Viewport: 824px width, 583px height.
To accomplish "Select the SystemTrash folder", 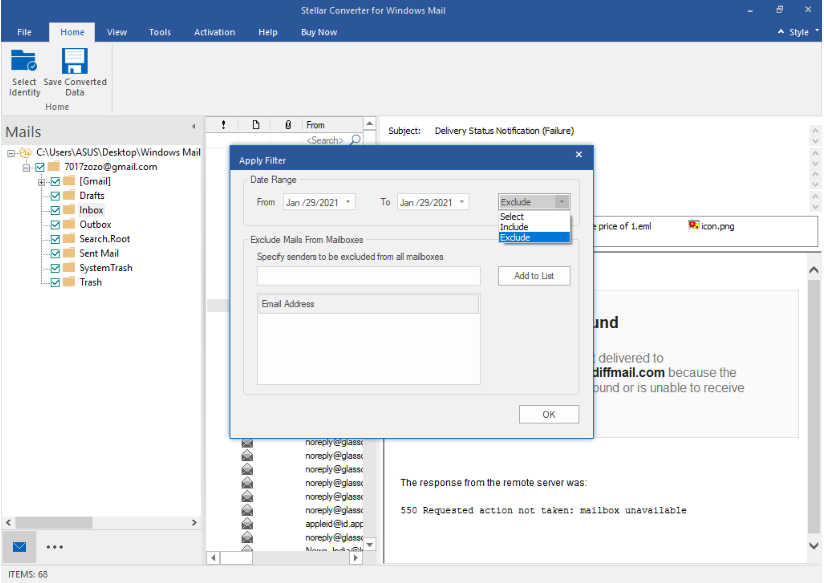I will pos(106,268).
